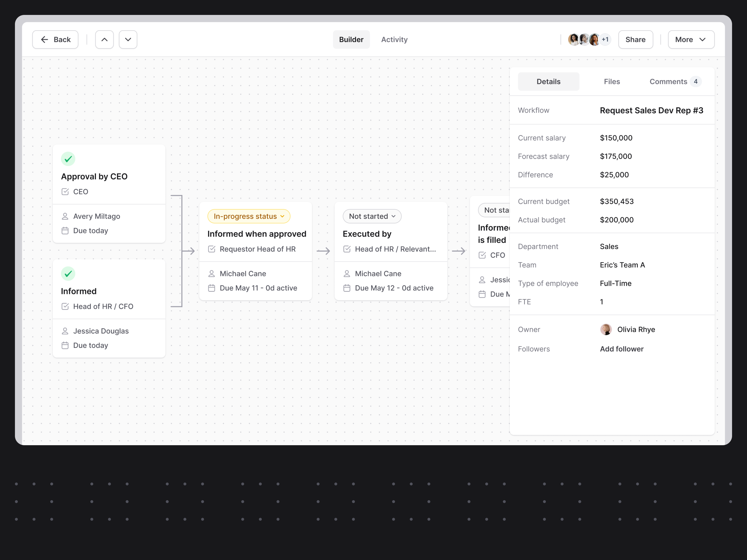
Task: Switch to the Activity tab
Action: point(394,39)
